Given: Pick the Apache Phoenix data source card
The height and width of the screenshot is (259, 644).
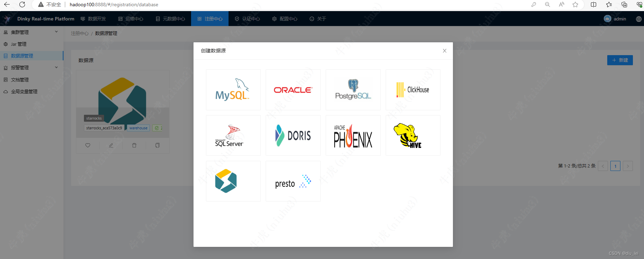Looking at the screenshot, I should tap(353, 136).
